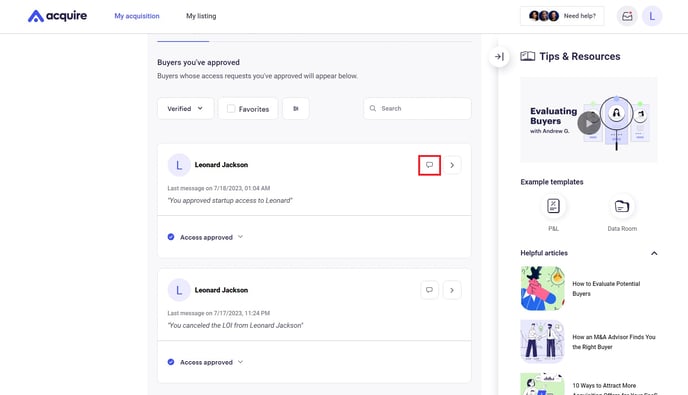Open details arrow for canceled LOI card
The width and height of the screenshot is (688, 395).
click(x=452, y=290)
